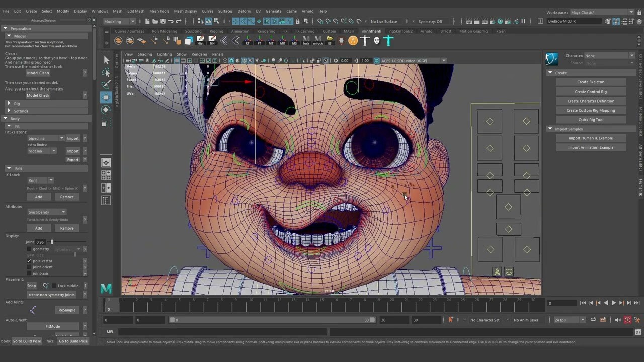
Task: Check the Lock middle option under Placement
Action: [x=54, y=285]
